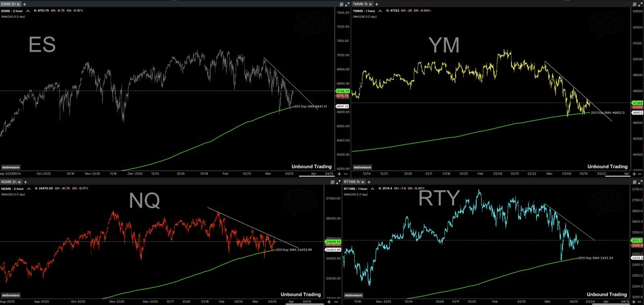Screen dimensions: 644x305
Task: Zoom out on the NQ chart time axis
Action: 336,302
